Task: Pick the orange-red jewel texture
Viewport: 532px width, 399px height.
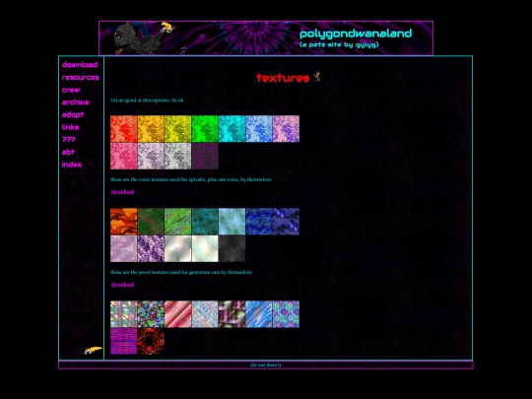Action: pyautogui.click(x=124, y=222)
